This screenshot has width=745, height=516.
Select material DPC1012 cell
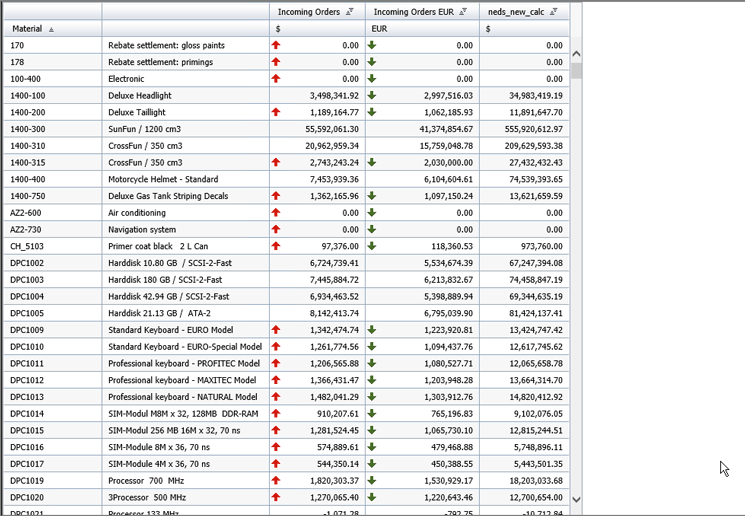click(x=52, y=380)
